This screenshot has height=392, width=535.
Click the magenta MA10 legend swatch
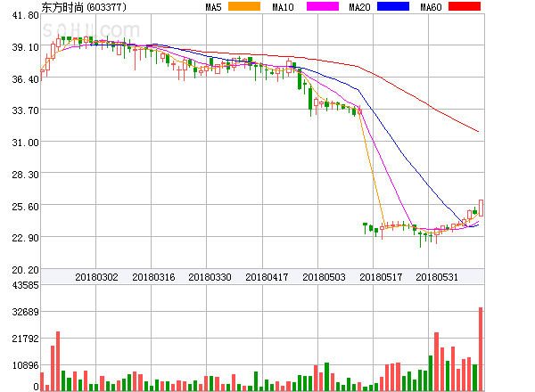[323, 6]
